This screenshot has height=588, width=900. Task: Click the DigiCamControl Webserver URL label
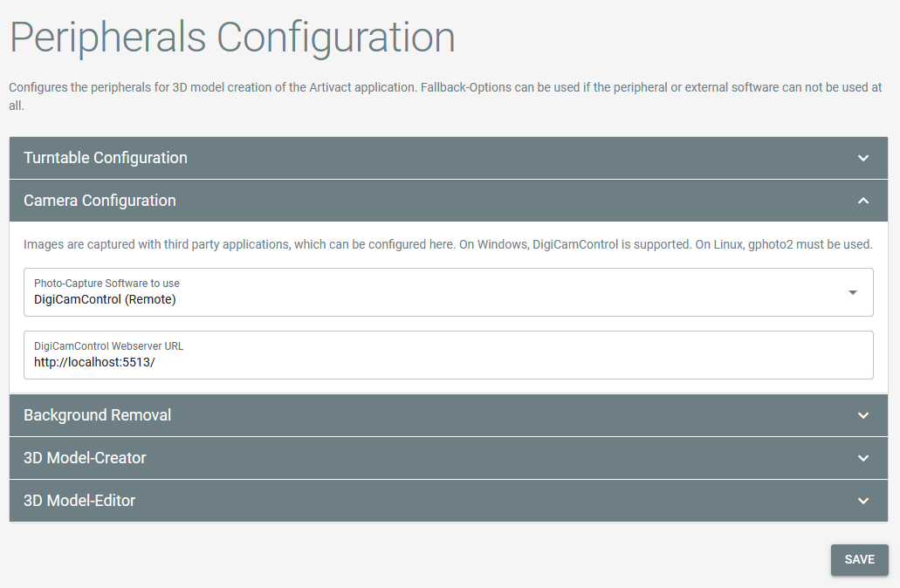(108, 346)
